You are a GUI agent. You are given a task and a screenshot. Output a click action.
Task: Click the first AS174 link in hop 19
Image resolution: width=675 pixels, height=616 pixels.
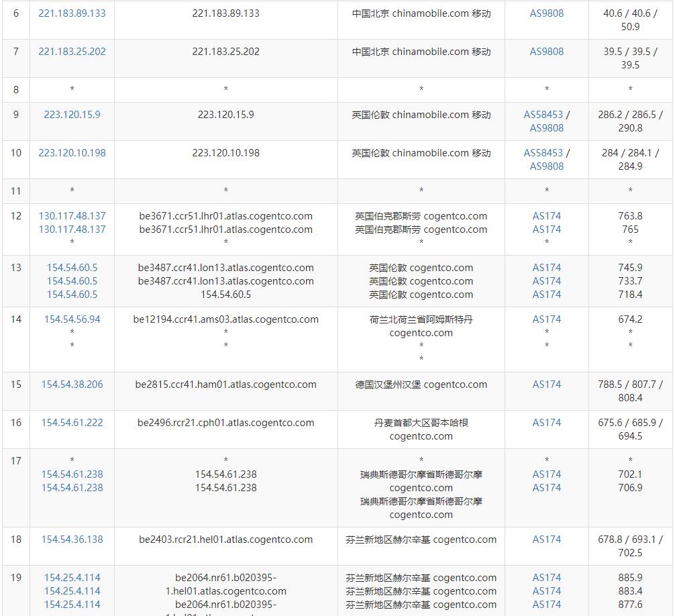[546, 578]
